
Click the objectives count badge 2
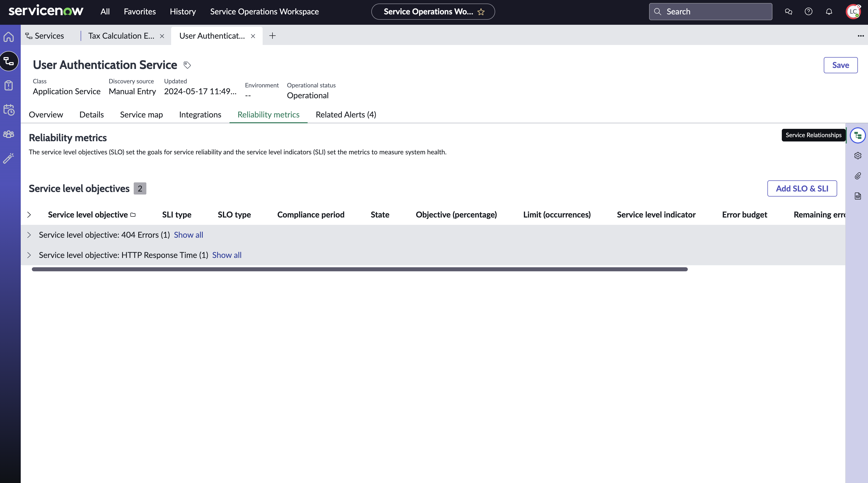click(x=140, y=189)
